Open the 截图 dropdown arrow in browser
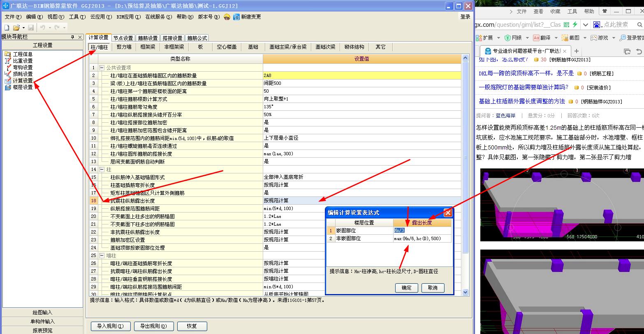The image size is (644, 334). [x=584, y=38]
